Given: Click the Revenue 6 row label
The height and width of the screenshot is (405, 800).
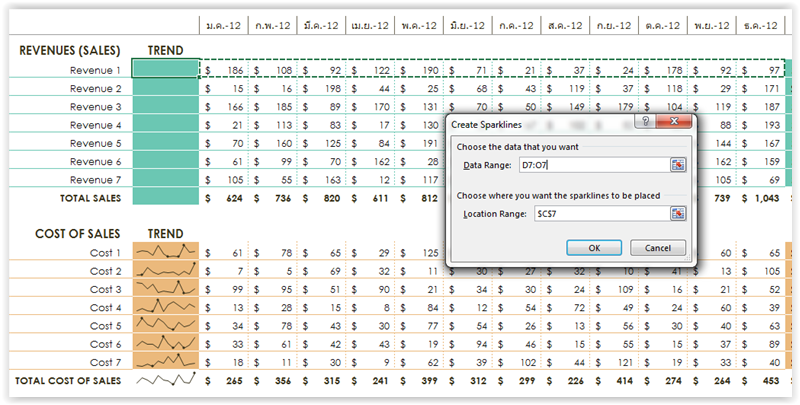Looking at the screenshot, I should click(x=95, y=162).
